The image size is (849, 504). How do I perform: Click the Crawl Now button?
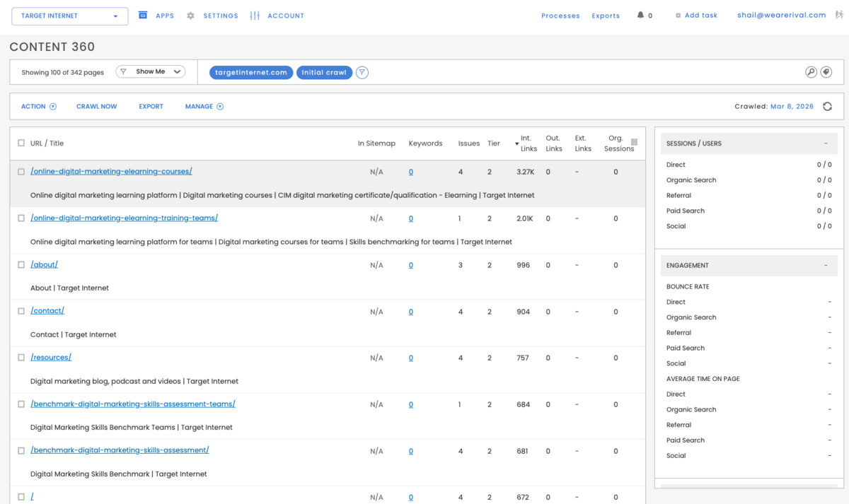tap(97, 107)
